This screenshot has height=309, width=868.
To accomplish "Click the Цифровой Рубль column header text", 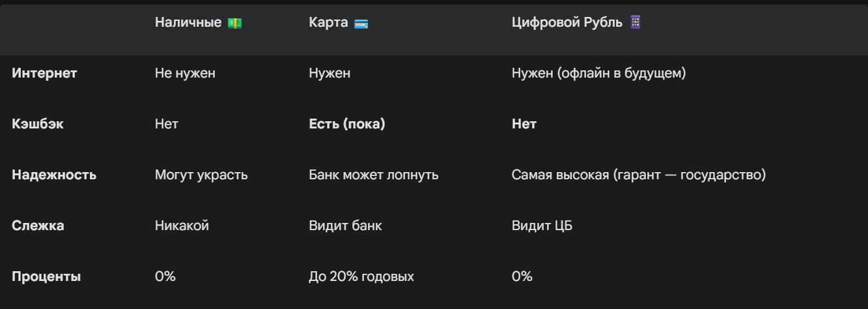I will click(567, 23).
